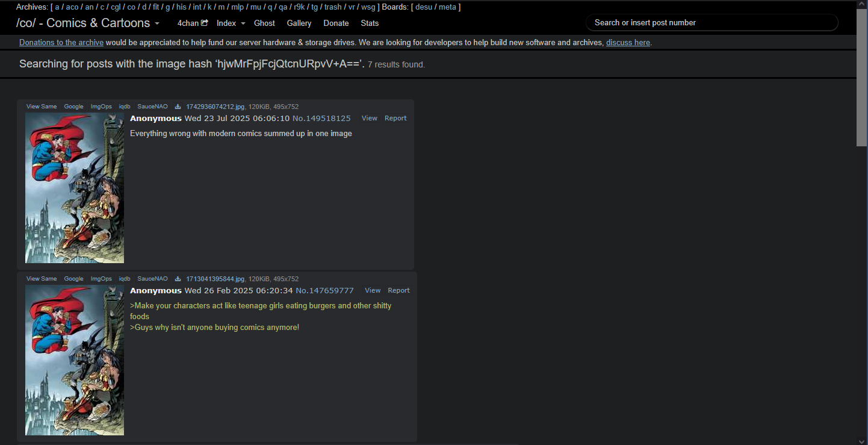Open the /his/ archive link
This screenshot has height=445, width=868.
point(181,7)
